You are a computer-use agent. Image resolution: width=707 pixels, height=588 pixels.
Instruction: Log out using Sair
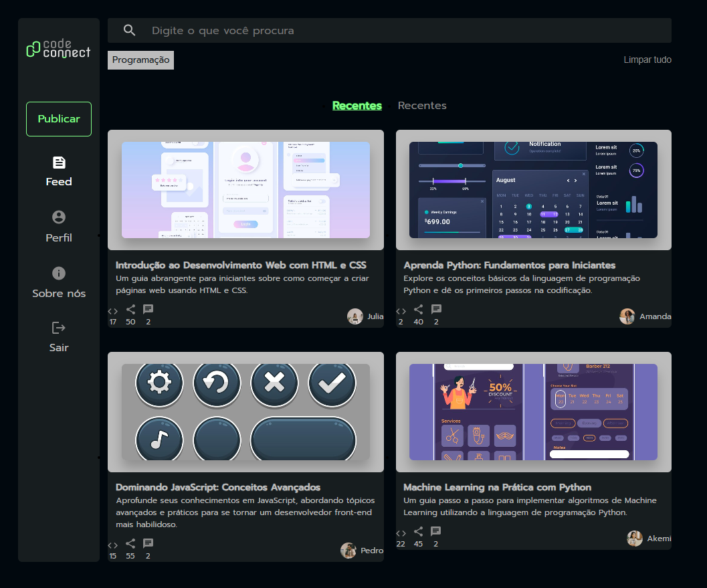pyautogui.click(x=59, y=337)
